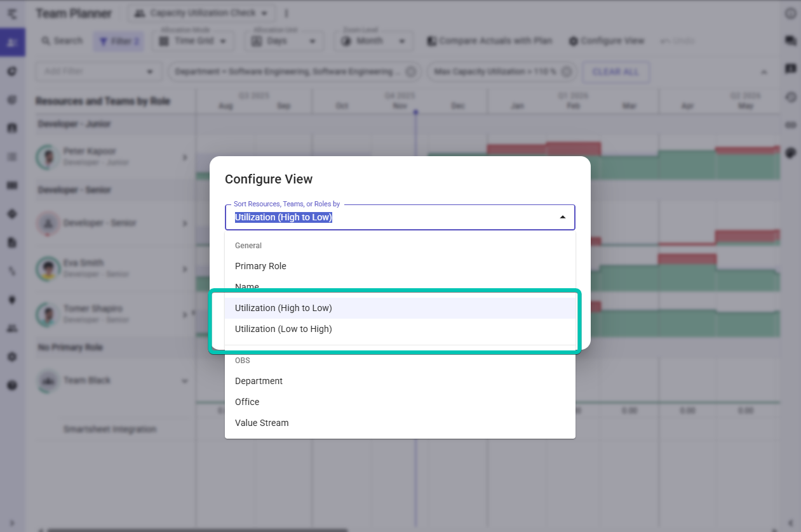Click the Search magnifier icon

46,41
